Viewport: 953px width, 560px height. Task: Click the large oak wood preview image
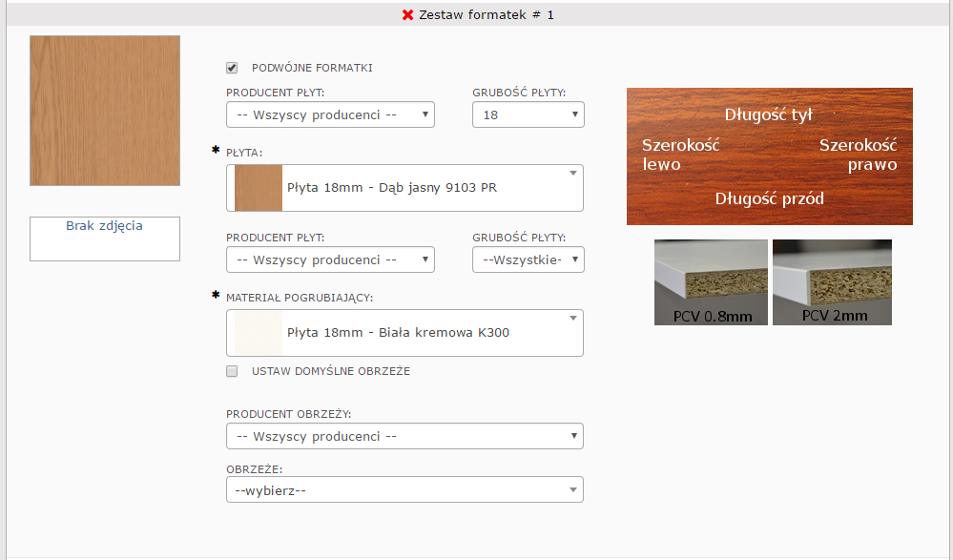[x=105, y=111]
